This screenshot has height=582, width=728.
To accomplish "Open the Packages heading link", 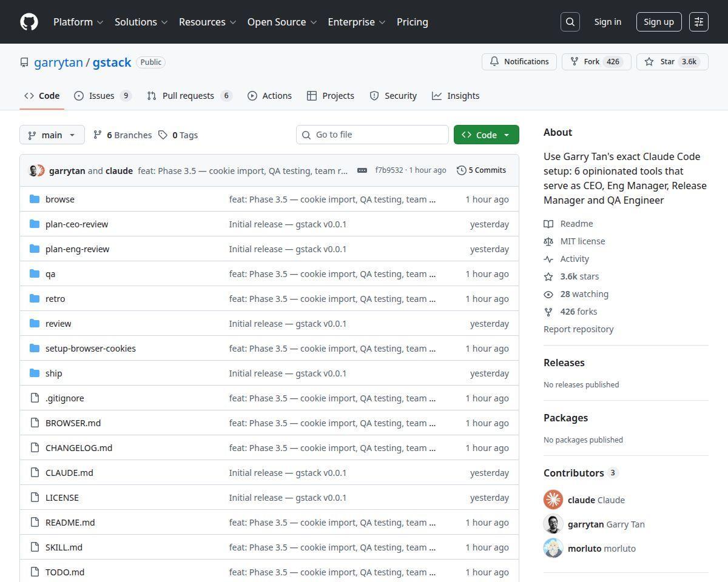I will point(565,418).
